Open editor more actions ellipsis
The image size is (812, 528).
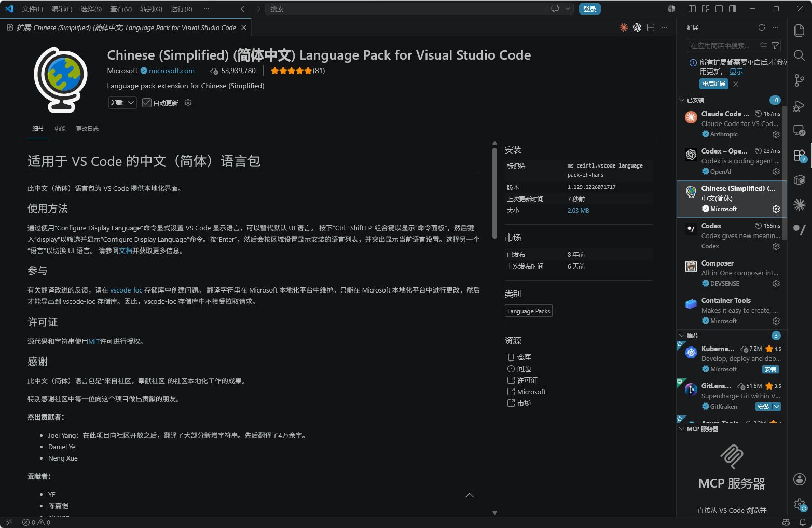point(664,27)
